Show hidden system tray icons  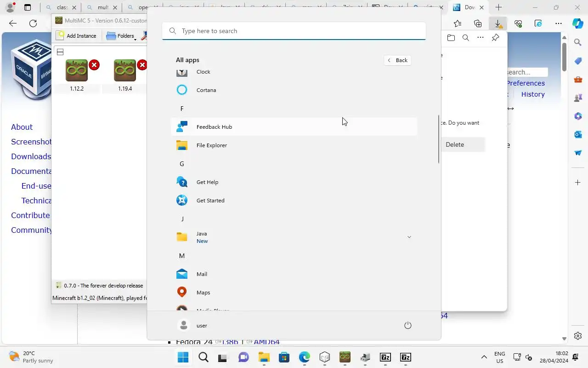point(484,357)
